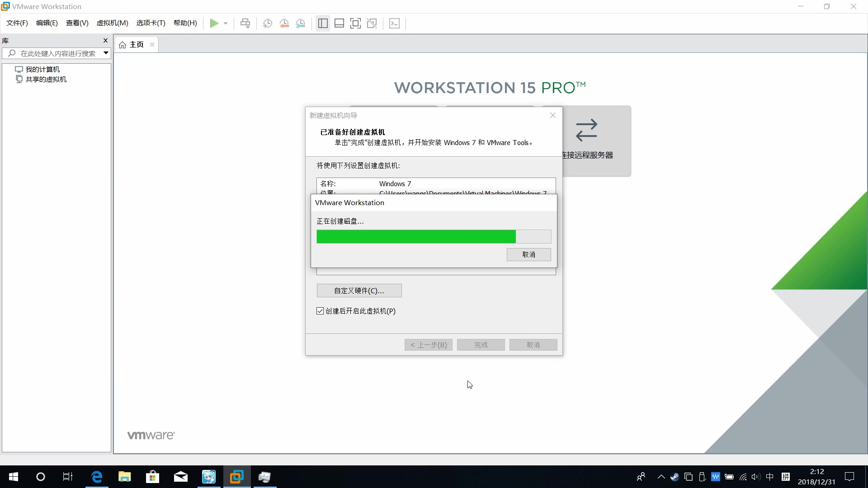The width and height of the screenshot is (868, 488).
Task: Click thumbnail bar view icon
Action: [339, 23]
